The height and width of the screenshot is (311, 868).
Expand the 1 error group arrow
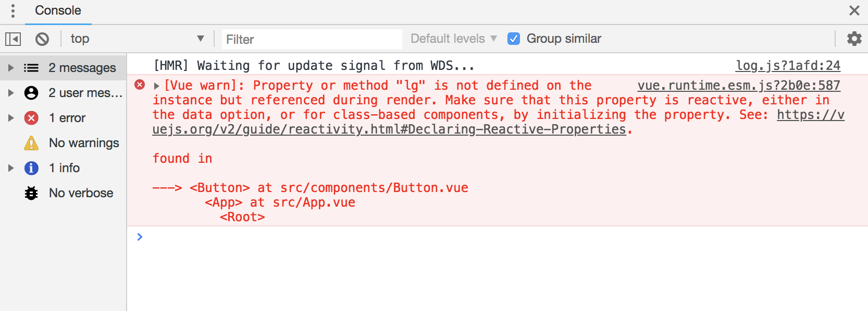10,118
